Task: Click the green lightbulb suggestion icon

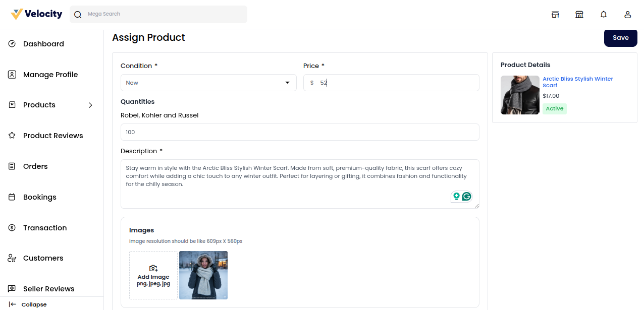Action: click(456, 197)
